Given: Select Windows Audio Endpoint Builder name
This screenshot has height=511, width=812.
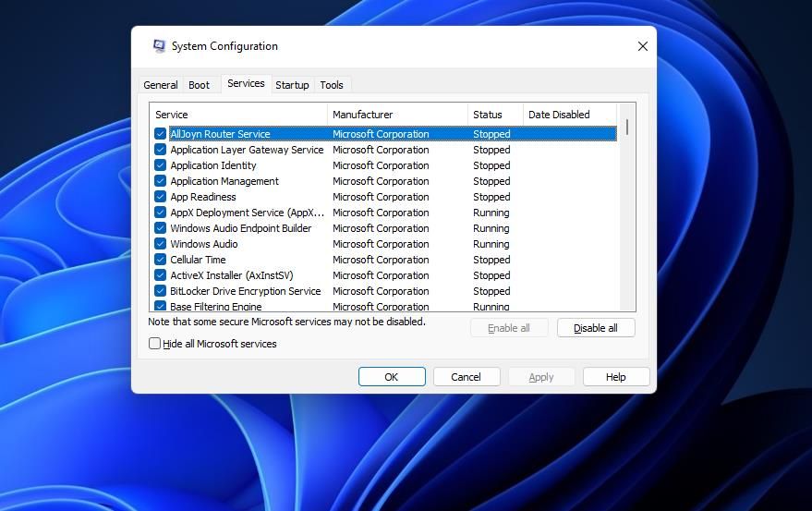Looking at the screenshot, I should click(x=241, y=228).
